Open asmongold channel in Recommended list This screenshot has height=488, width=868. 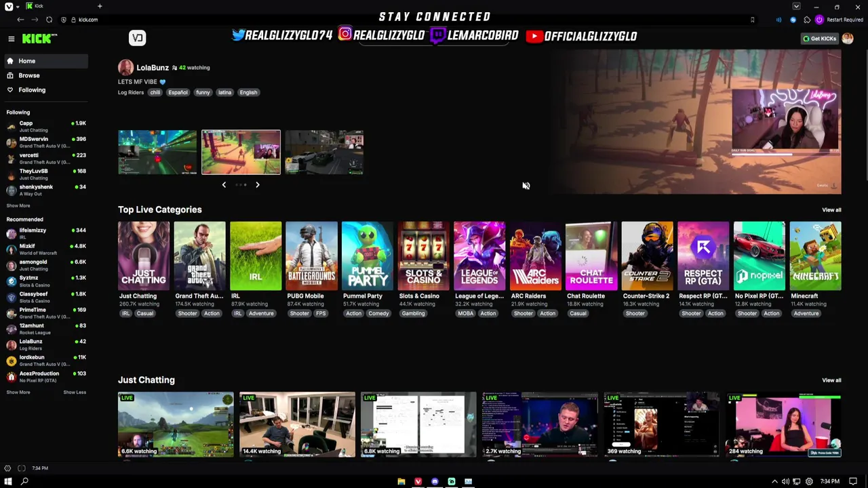click(x=46, y=265)
